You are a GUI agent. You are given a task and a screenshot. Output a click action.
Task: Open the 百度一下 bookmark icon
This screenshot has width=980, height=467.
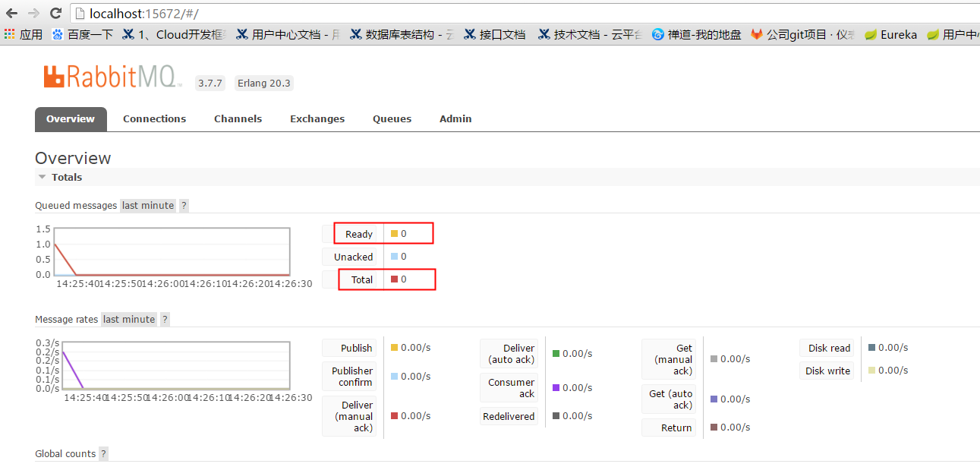pyautogui.click(x=56, y=33)
